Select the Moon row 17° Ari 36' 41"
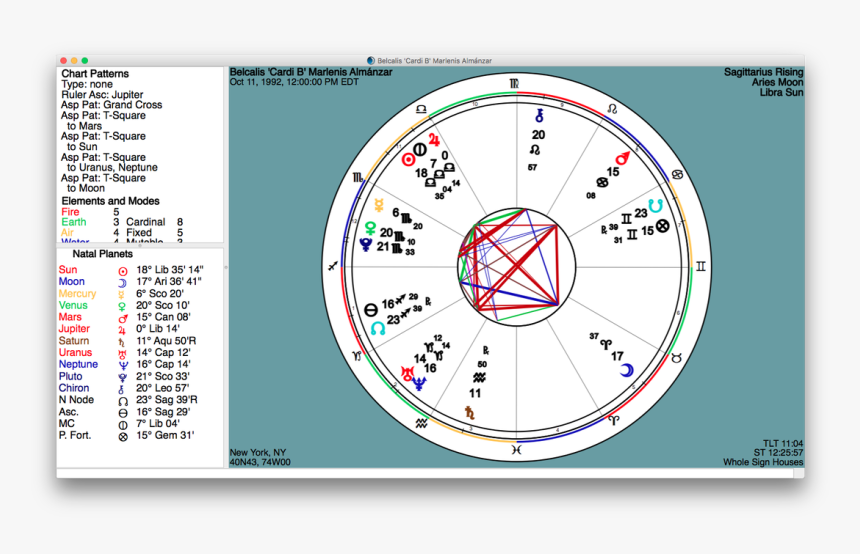This screenshot has width=860, height=554. pos(131,281)
